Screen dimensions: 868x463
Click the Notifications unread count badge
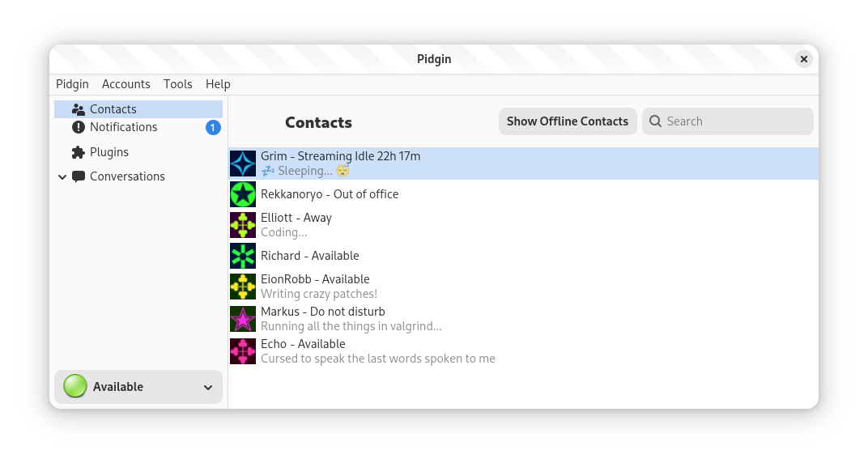tap(213, 127)
